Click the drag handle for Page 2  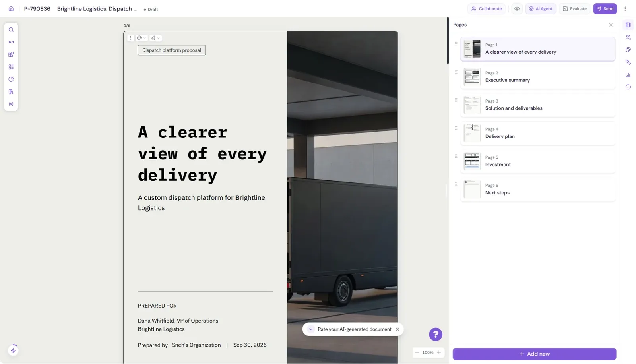tap(456, 72)
